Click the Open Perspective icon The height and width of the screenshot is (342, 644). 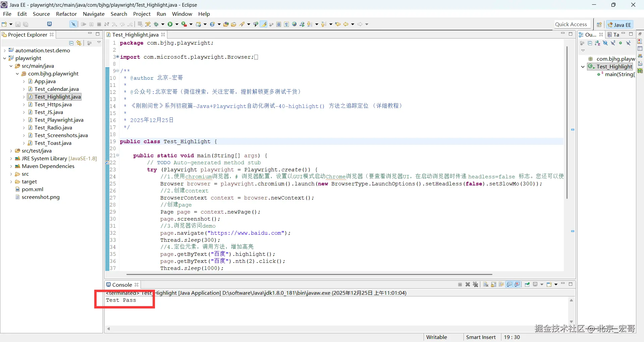[599, 24]
